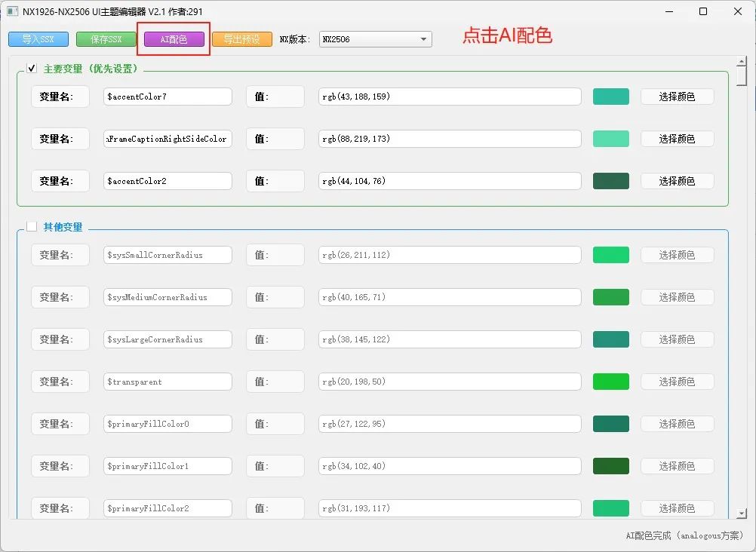Click the bright green $transparent swatch
The height and width of the screenshot is (552, 756).
[611, 382]
